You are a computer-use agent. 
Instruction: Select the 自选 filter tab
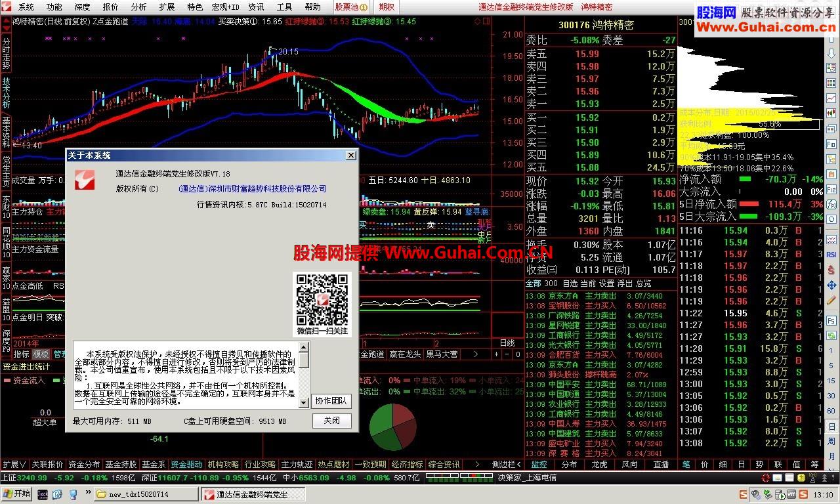[570, 283]
